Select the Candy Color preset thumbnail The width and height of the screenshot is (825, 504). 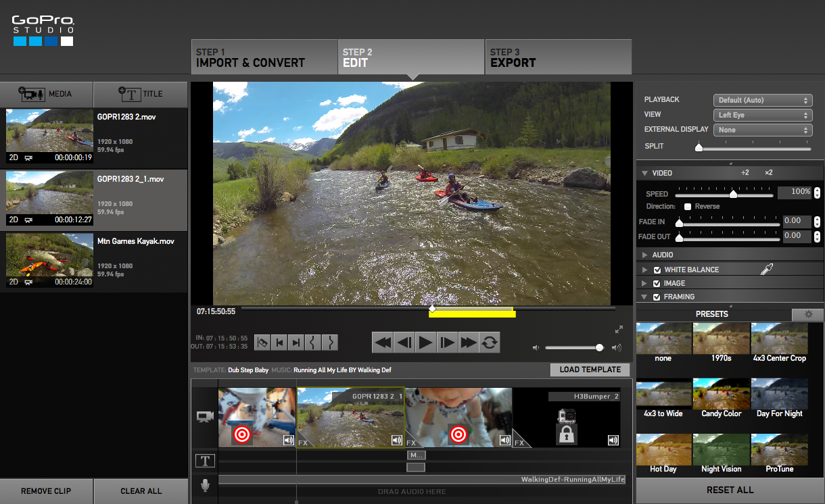tap(721, 393)
